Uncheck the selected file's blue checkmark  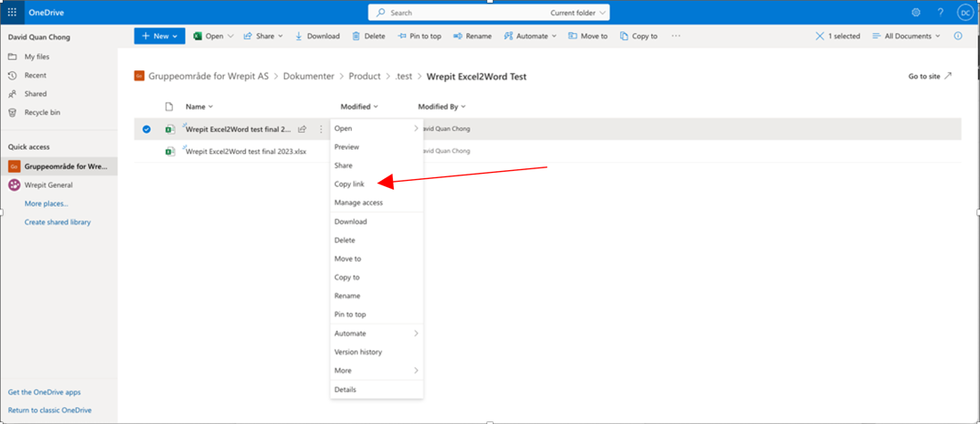[146, 129]
